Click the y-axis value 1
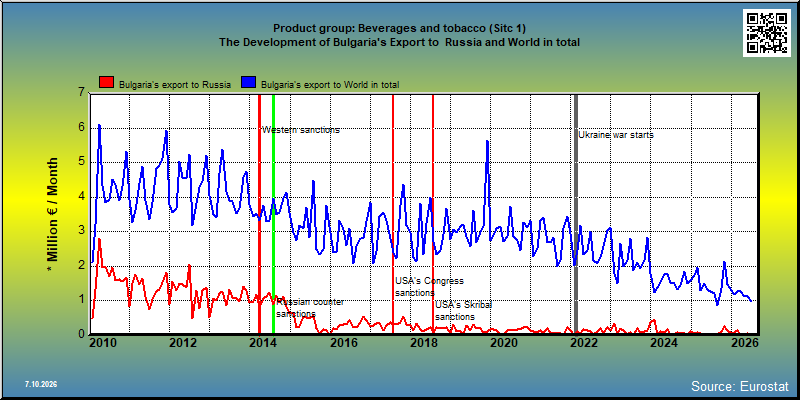 (x=81, y=300)
